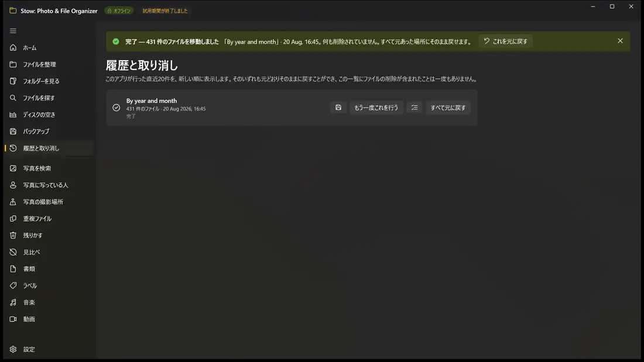Open 設定 at sidebar bottom
This screenshot has height=362, width=644.
(49, 349)
